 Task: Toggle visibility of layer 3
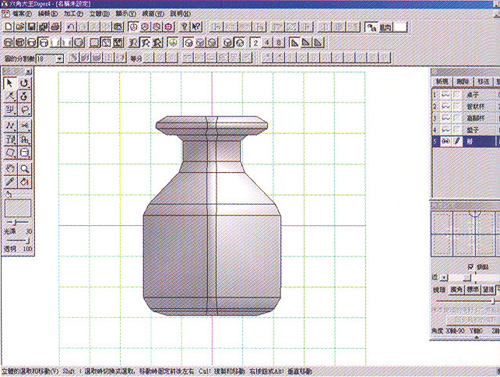[x=446, y=118]
